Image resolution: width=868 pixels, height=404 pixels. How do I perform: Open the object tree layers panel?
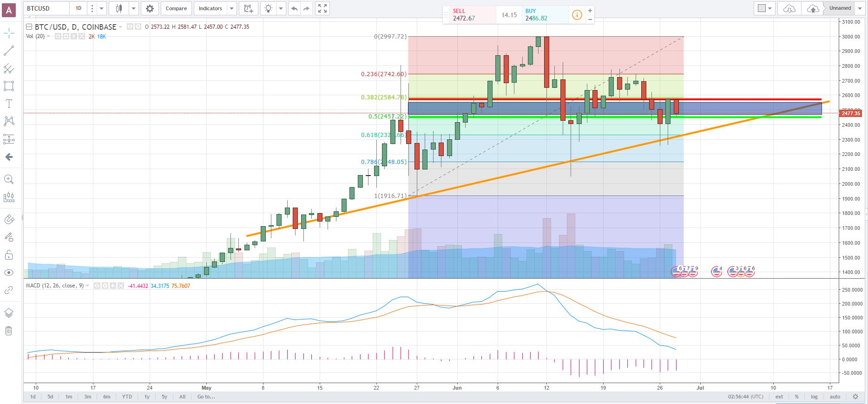(9, 313)
